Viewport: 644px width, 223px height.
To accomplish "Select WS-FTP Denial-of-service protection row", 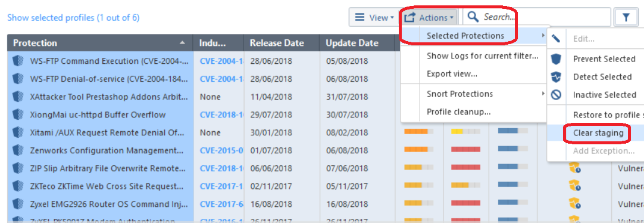I will [x=110, y=79].
